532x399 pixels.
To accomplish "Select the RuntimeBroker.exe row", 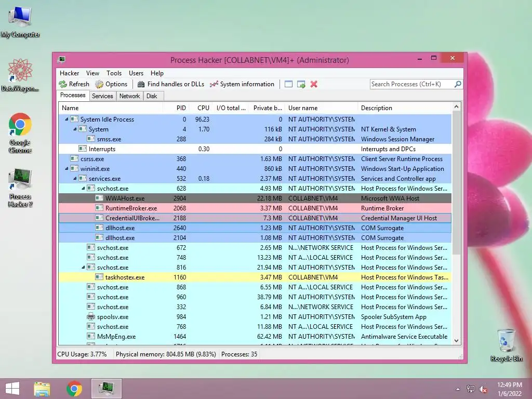I will tap(255, 208).
